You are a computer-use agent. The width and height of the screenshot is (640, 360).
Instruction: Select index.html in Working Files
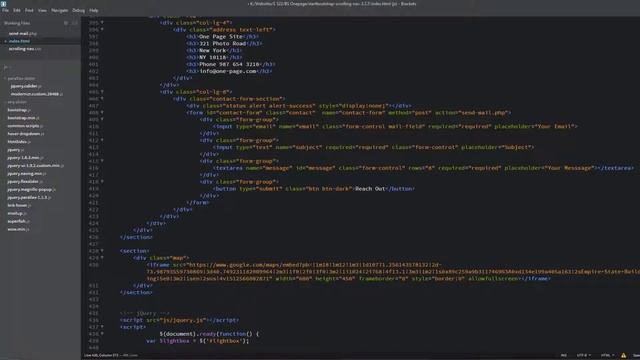(x=19, y=41)
